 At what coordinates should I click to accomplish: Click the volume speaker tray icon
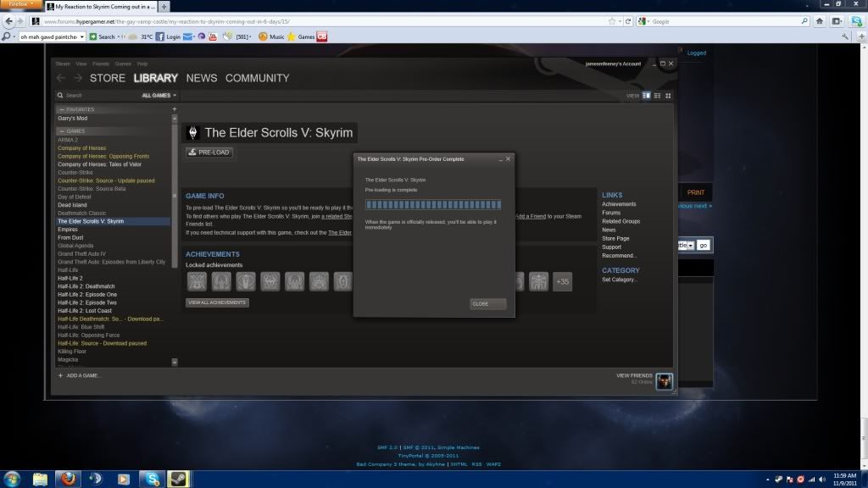click(822, 480)
